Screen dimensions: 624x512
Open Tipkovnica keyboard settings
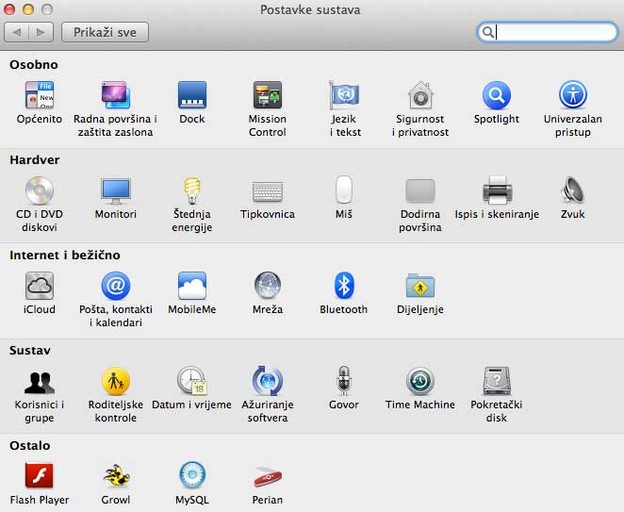(x=267, y=191)
